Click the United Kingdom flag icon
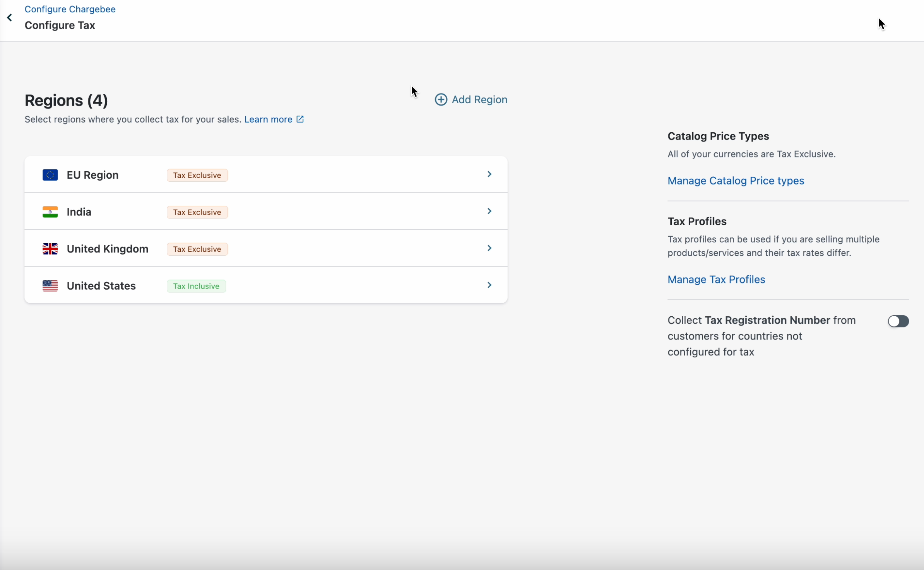924x570 pixels. coord(50,249)
